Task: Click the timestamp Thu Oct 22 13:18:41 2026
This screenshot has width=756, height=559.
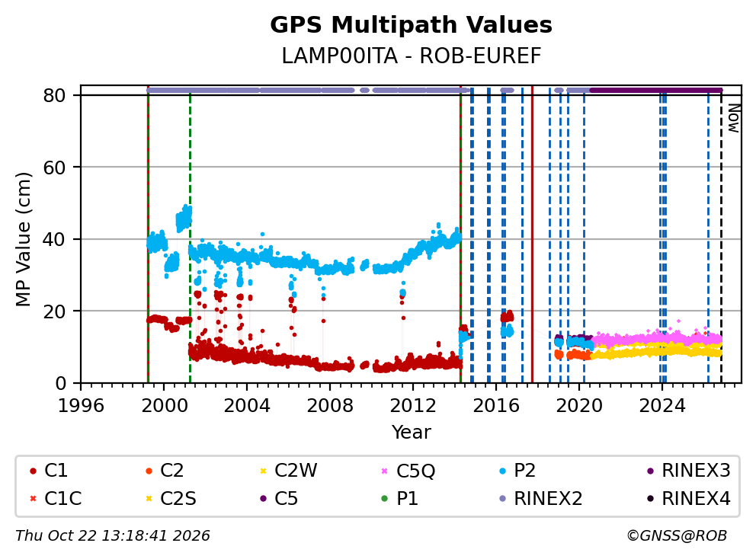Action: click(x=113, y=535)
